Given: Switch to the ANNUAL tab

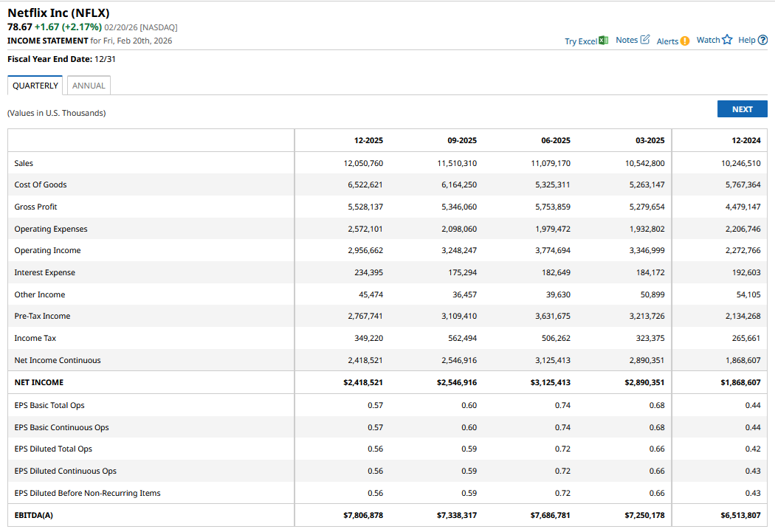Looking at the screenshot, I should 89,86.
